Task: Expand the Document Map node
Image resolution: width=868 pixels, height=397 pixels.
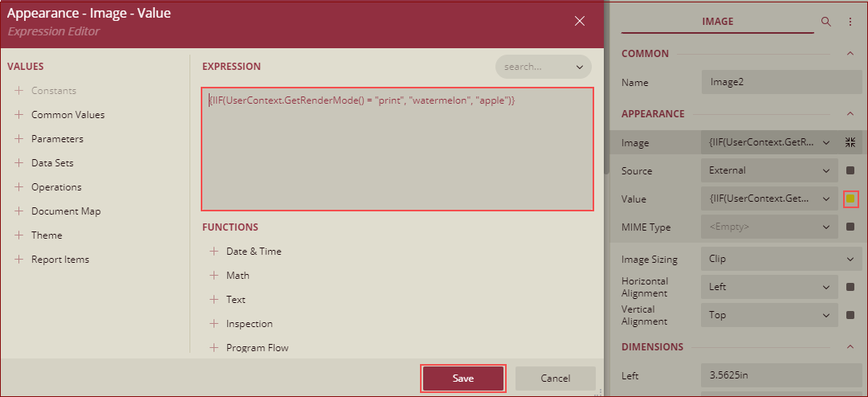Action: click(x=19, y=211)
